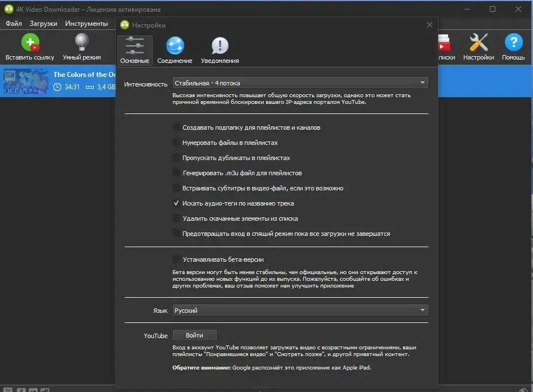Enable Устанавливать бета-версии checkbox
This screenshot has width=533, height=392.
[x=176, y=259]
